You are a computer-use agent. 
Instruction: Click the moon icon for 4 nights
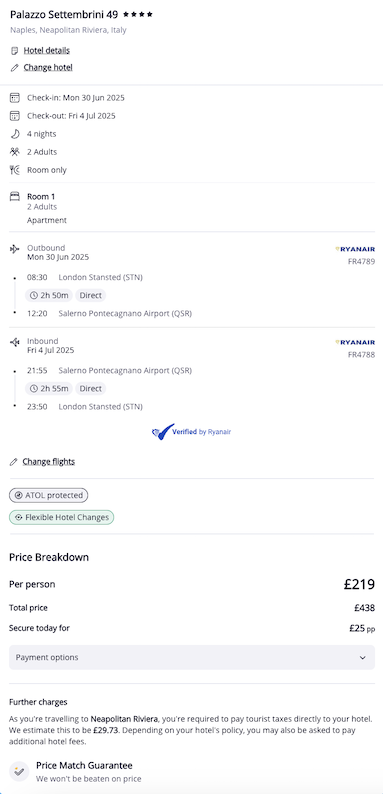[x=15, y=134]
